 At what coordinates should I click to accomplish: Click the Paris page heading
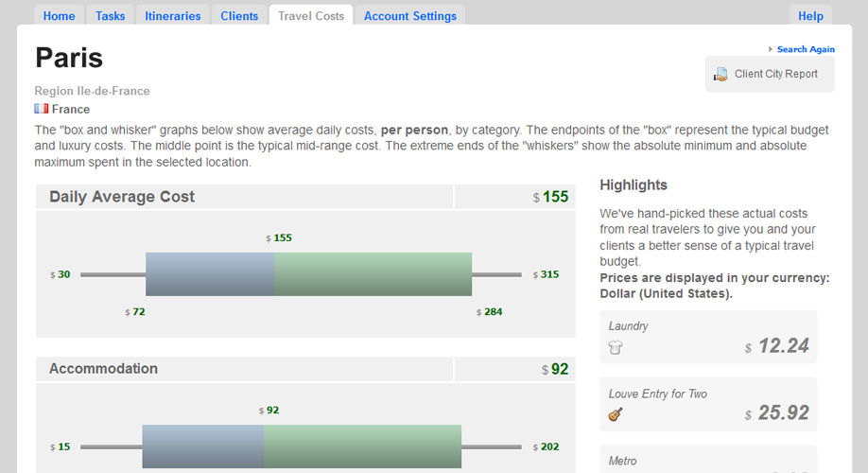(69, 58)
